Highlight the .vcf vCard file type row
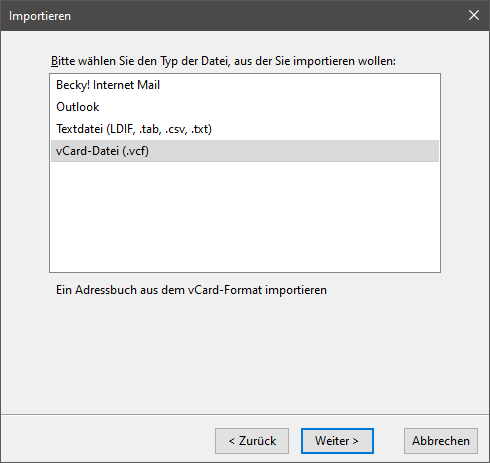 pos(245,151)
